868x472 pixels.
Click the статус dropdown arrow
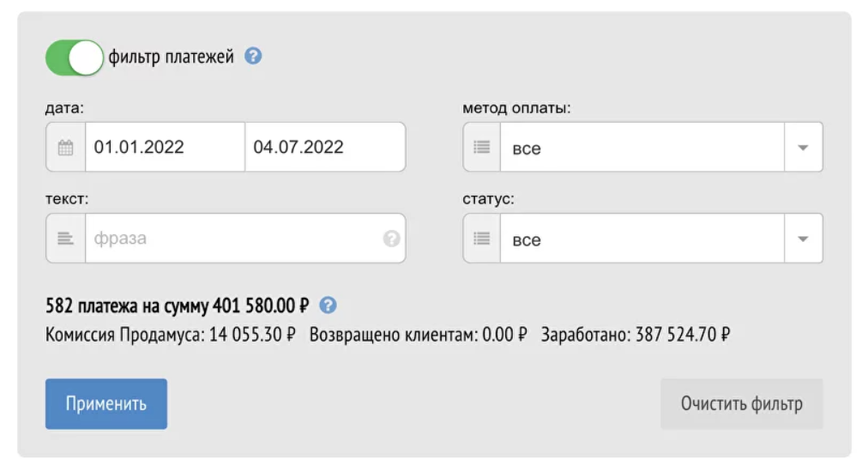tap(803, 239)
